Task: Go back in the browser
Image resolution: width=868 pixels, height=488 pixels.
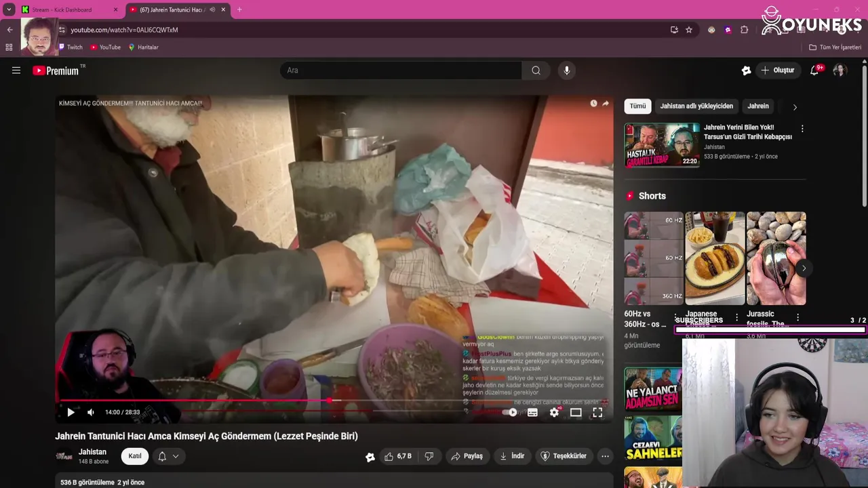Action: [9, 30]
